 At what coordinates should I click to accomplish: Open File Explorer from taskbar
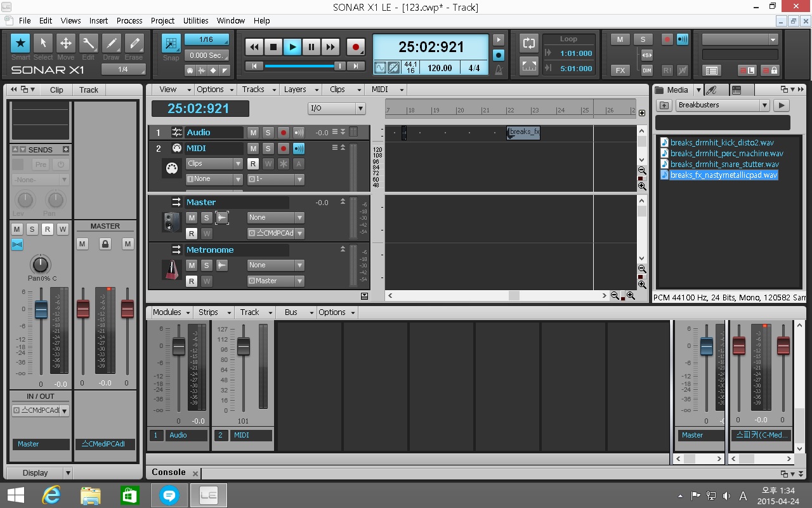click(x=91, y=495)
